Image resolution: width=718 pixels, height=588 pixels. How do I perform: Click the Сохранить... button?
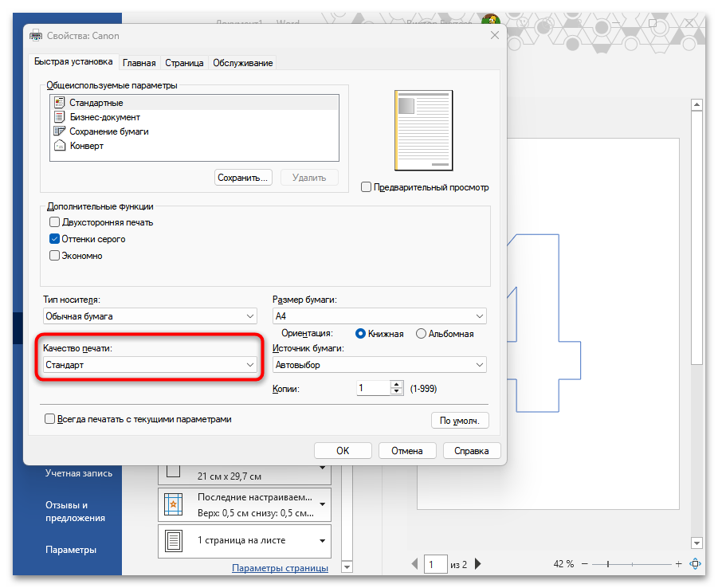[245, 178]
